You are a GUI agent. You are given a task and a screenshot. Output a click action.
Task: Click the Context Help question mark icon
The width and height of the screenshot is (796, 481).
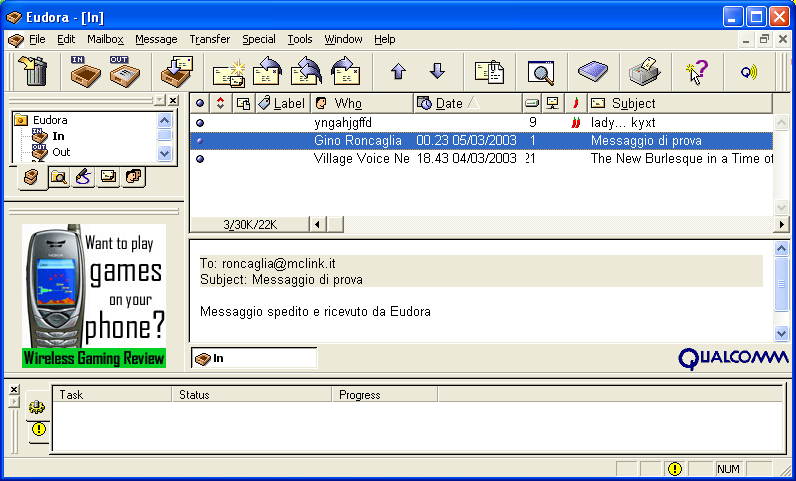tap(696, 72)
